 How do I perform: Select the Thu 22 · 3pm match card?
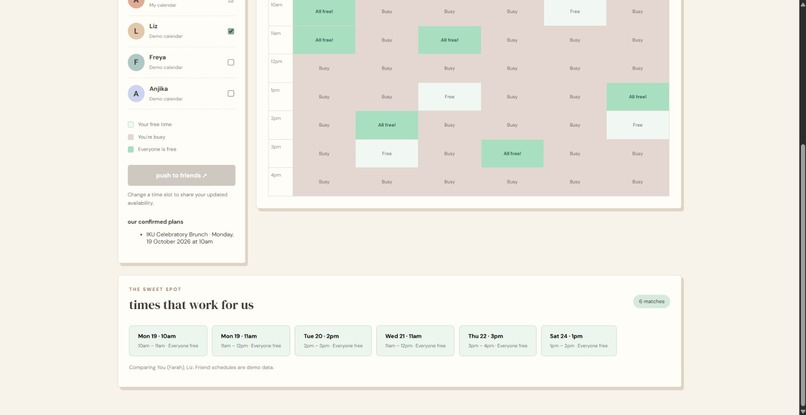pos(498,340)
